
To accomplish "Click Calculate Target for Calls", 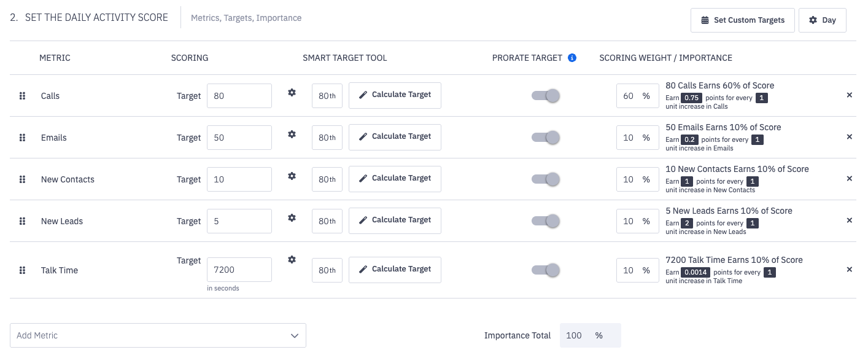I will 395,95.
